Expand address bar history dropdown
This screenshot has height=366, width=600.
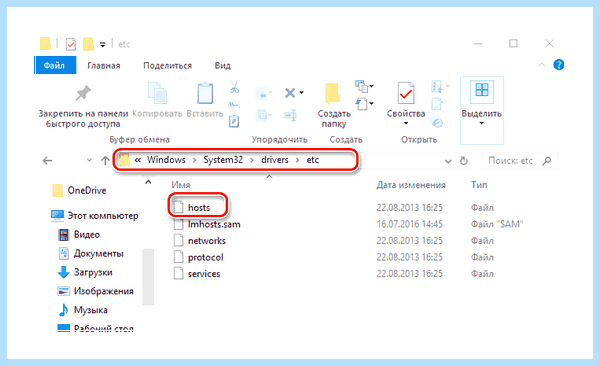click(x=448, y=161)
